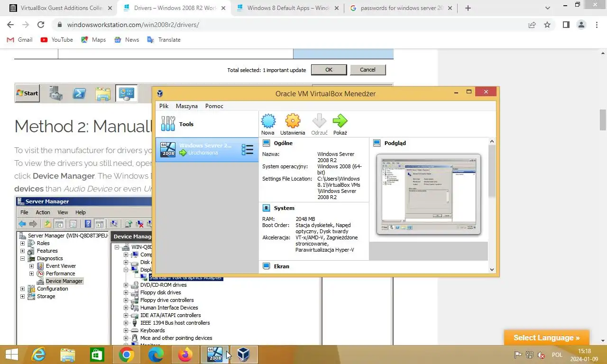
Task: Click the Ogólne section header
Action: (x=283, y=143)
